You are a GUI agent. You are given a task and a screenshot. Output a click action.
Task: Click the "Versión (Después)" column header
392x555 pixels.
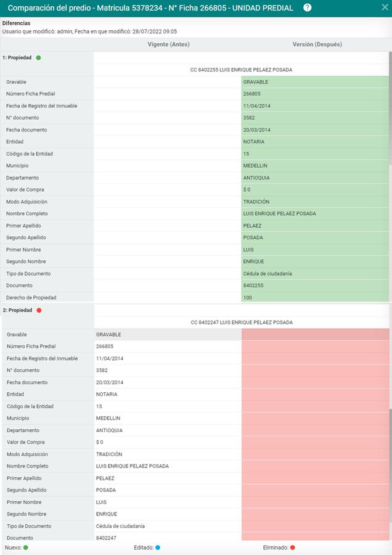tap(317, 44)
